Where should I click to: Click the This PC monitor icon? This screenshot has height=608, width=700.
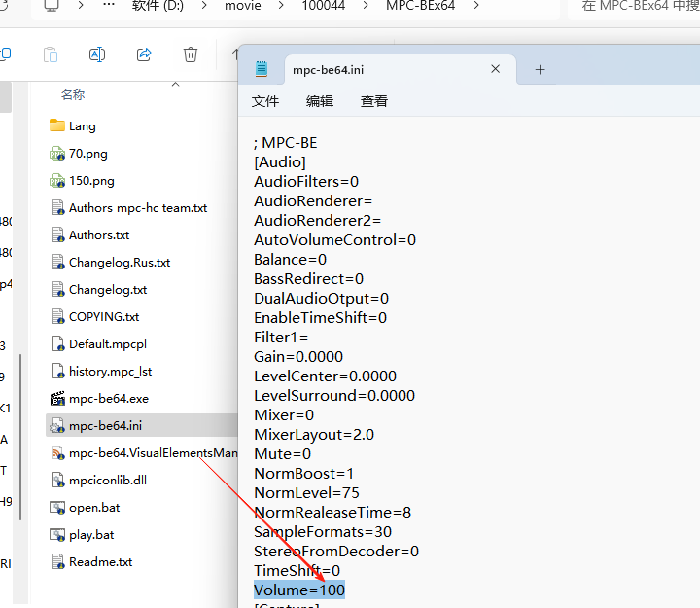[x=51, y=7]
